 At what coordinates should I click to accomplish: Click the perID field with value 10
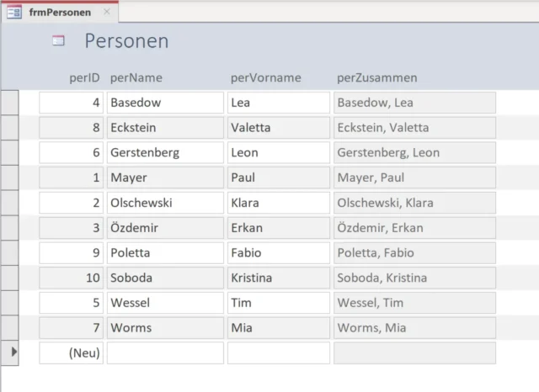pyautogui.click(x=72, y=278)
